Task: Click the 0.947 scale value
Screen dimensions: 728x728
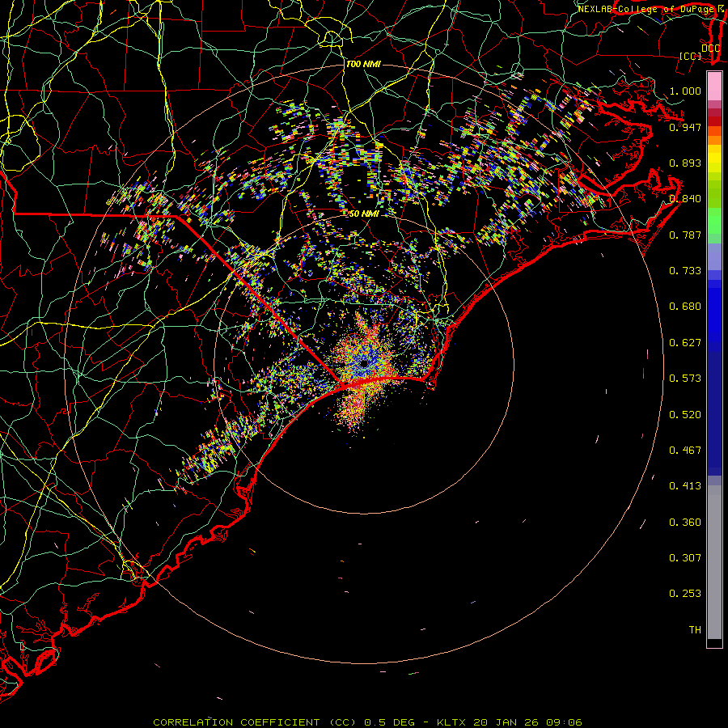Action: click(685, 127)
